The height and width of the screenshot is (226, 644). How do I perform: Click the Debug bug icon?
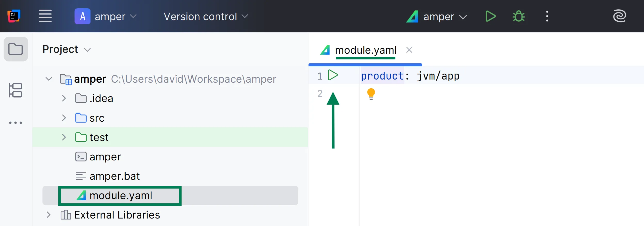pos(519,16)
